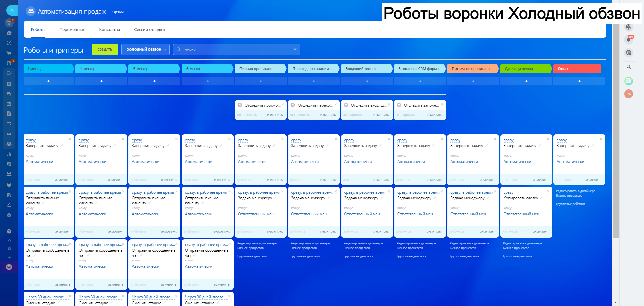Open the mail envelope icon in sidebar
Image resolution: width=644 pixels, height=306 pixels.
[x=9, y=134]
